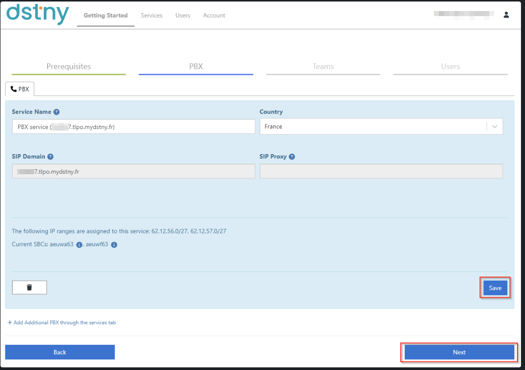525x370 pixels.
Task: Click the IP ranges assigned text
Action: (x=119, y=231)
